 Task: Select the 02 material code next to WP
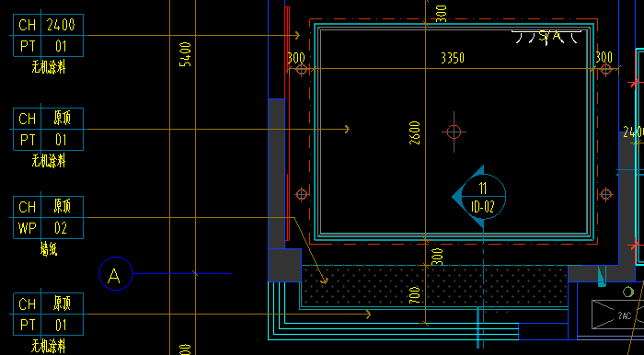pyautogui.click(x=61, y=228)
